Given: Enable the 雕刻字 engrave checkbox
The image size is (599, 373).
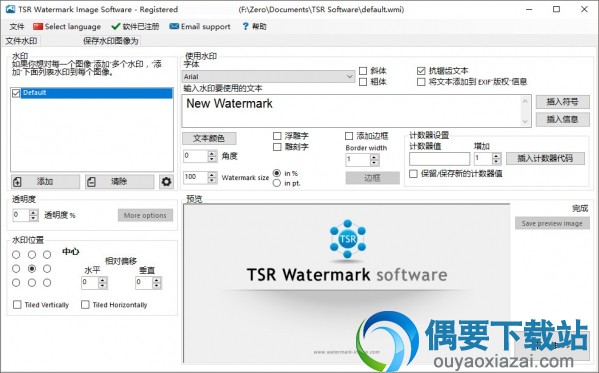Looking at the screenshot, I should pos(277,147).
